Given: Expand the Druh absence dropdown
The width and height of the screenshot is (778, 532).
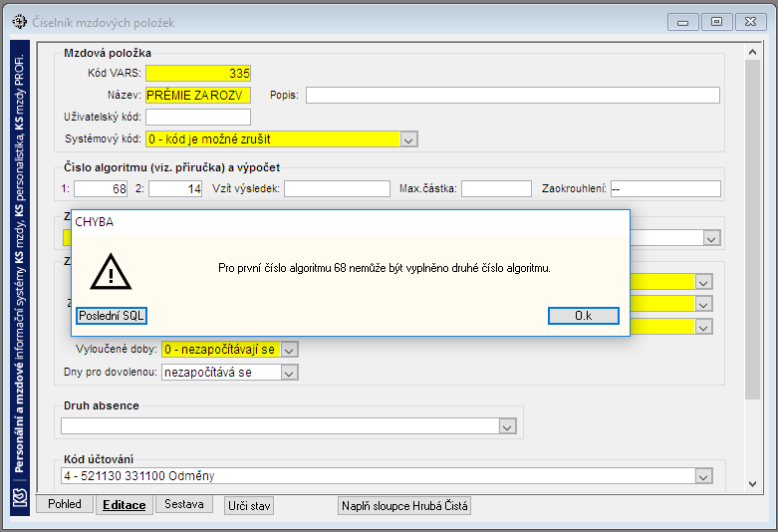Looking at the screenshot, I should [507, 426].
